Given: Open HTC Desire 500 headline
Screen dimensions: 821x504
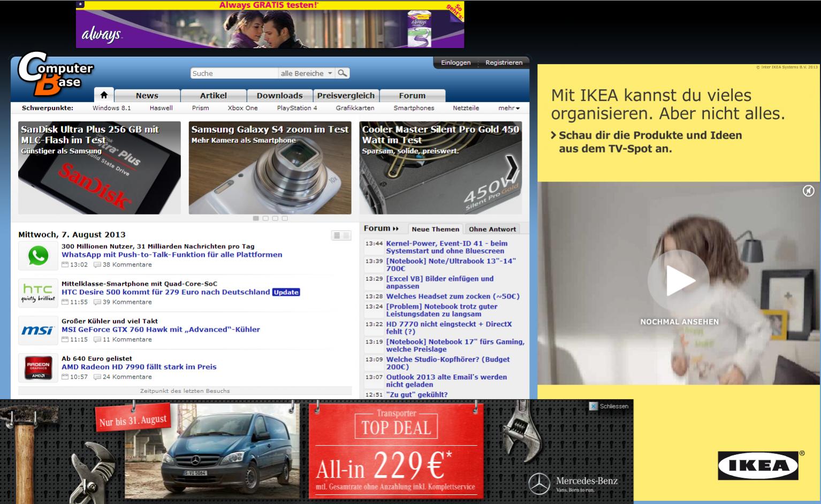Looking at the screenshot, I should (165, 292).
